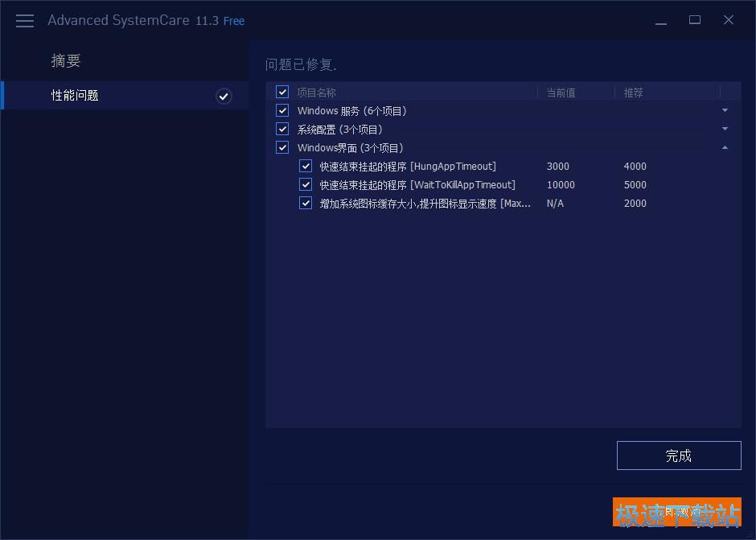Uncheck the Windows 服务 (6个项目) checkbox
This screenshot has height=540, width=756.
tap(282, 110)
